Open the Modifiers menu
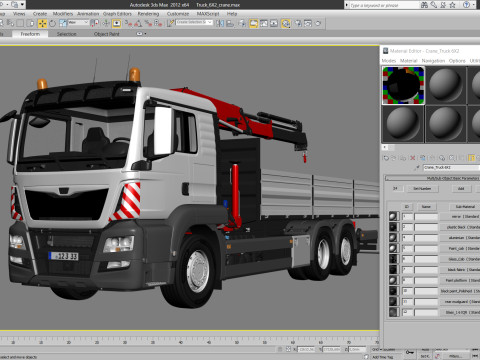 tap(63, 14)
